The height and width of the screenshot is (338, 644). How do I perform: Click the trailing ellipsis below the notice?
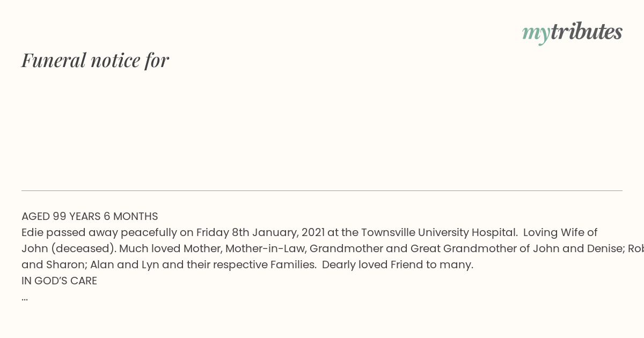click(x=25, y=298)
